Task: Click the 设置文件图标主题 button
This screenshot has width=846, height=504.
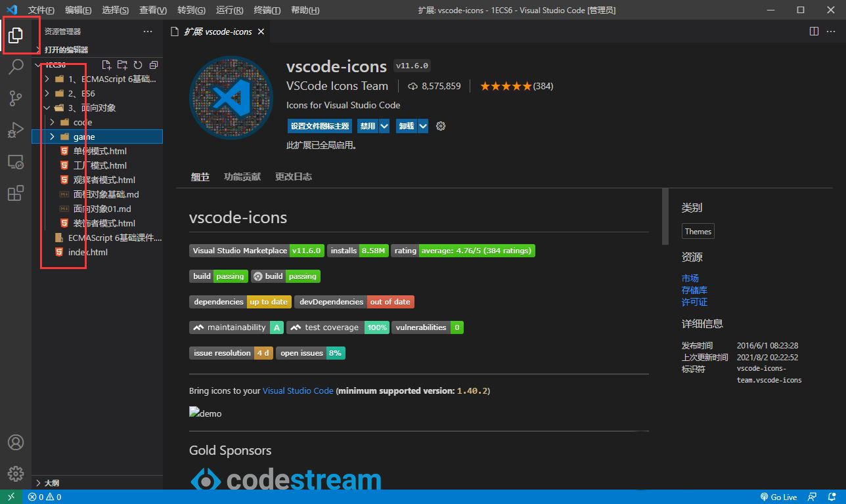Action: point(321,126)
